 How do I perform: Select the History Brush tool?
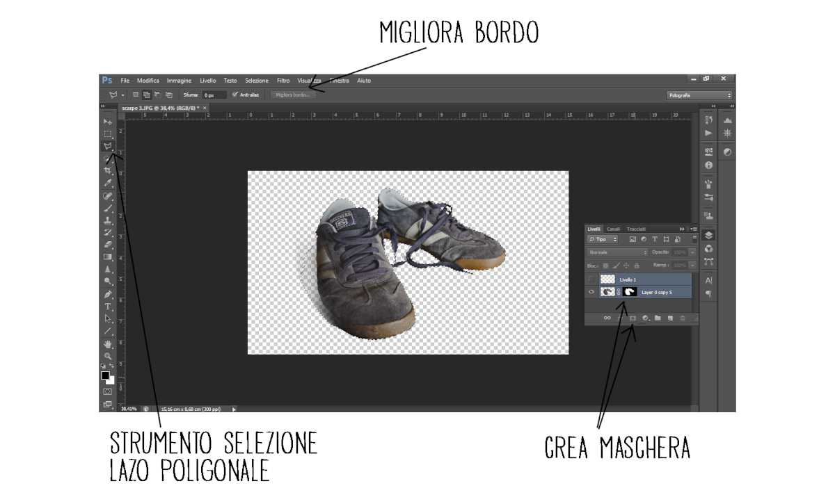(x=107, y=231)
